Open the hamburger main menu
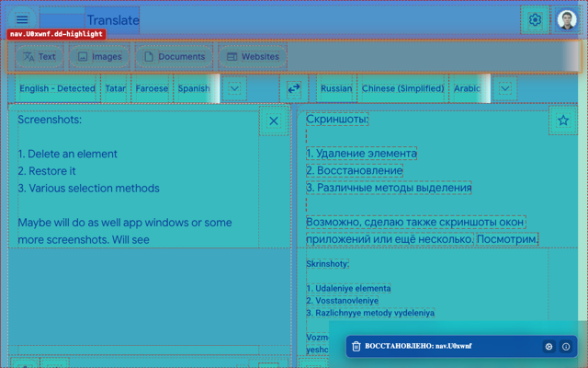This screenshot has height=368, width=588. click(x=22, y=19)
